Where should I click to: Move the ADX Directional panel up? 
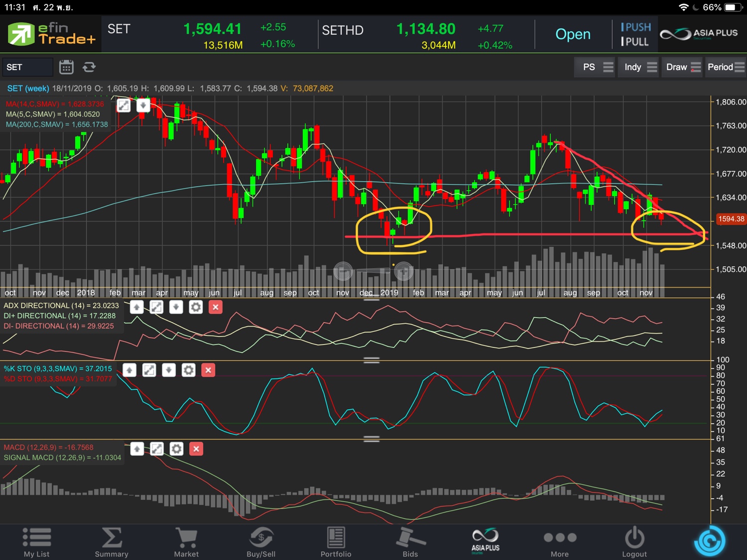point(137,307)
